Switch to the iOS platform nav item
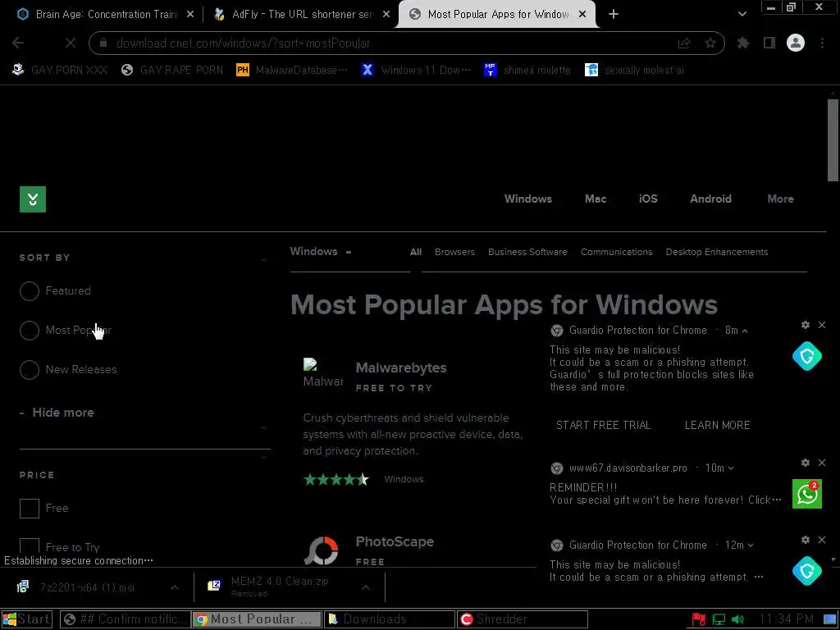Image resolution: width=840 pixels, height=630 pixels. (x=648, y=199)
